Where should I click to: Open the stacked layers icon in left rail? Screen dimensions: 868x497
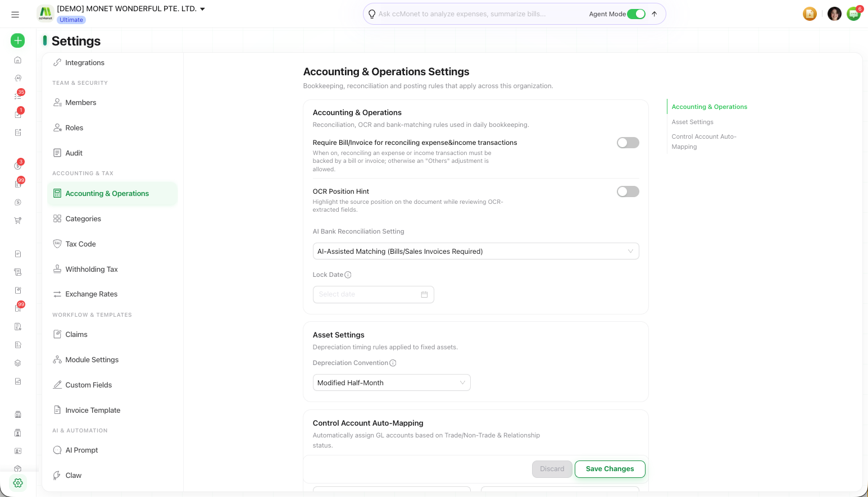(18, 363)
